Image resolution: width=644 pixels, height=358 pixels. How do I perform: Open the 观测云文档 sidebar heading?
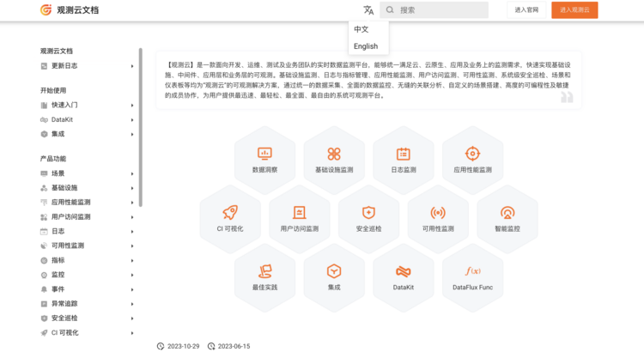click(x=57, y=51)
